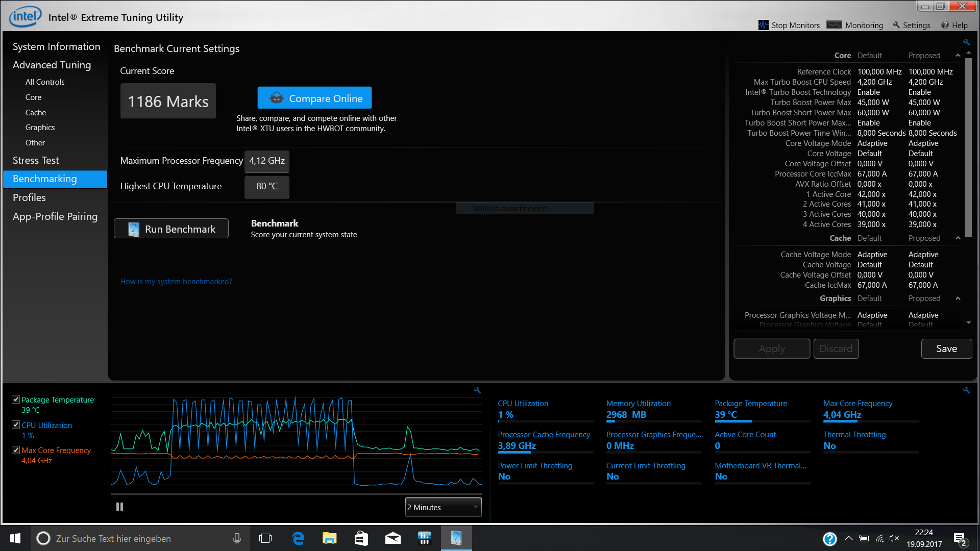Image resolution: width=980 pixels, height=551 pixels.
Task: Uncheck the Package Temperature checkbox
Action: 16,399
